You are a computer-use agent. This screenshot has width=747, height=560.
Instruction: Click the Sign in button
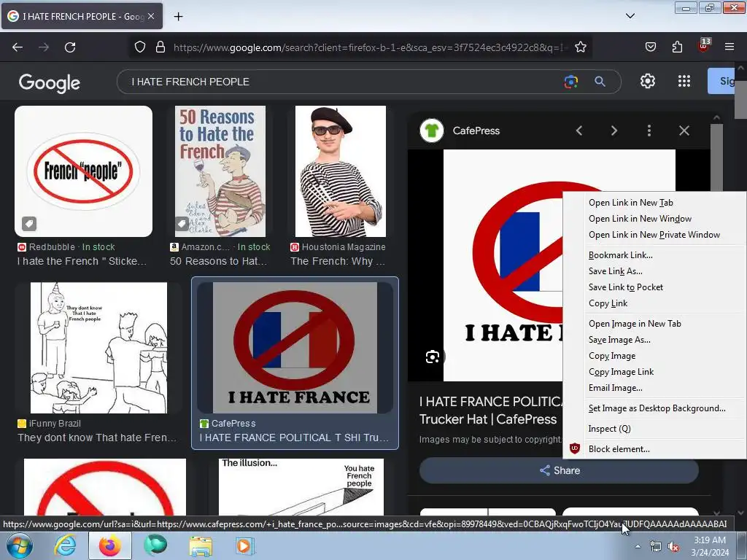[721, 81]
